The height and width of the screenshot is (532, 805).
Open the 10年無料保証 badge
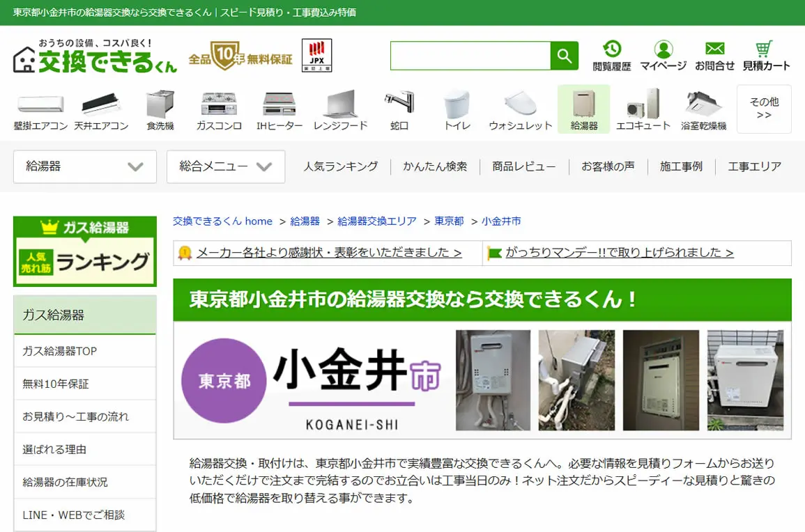pos(240,56)
